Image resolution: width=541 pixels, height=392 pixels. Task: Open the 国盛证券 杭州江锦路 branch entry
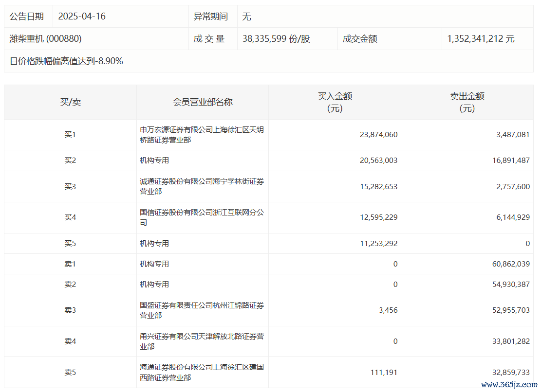click(202, 310)
